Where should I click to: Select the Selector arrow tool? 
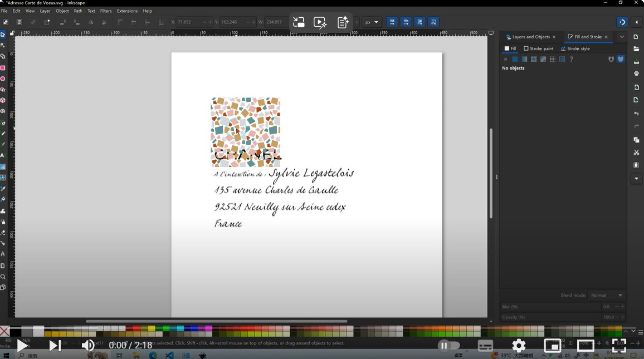click(x=3, y=35)
